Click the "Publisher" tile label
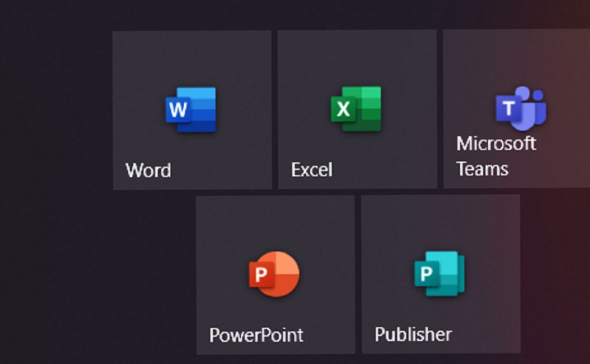Screen dimensions: 590x364 413,334
